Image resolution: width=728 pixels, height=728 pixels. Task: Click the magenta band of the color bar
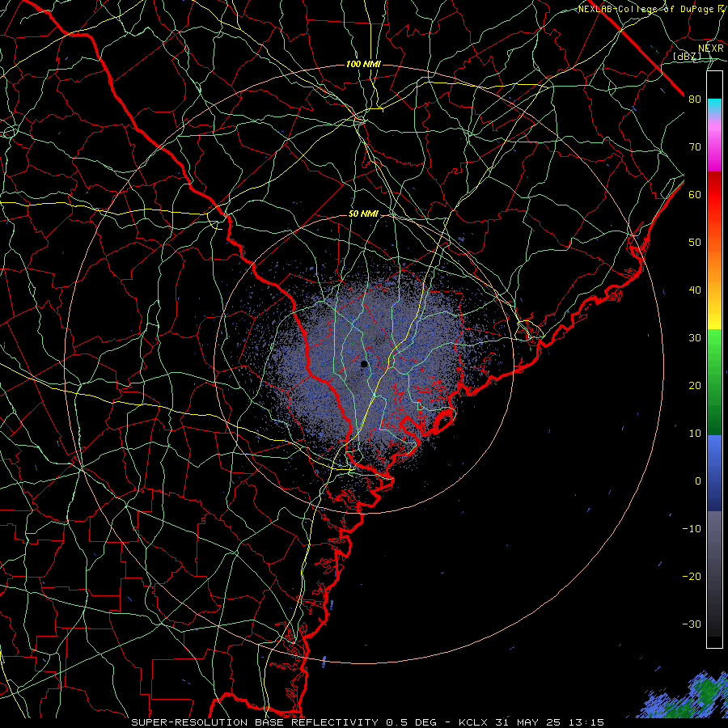click(x=714, y=149)
